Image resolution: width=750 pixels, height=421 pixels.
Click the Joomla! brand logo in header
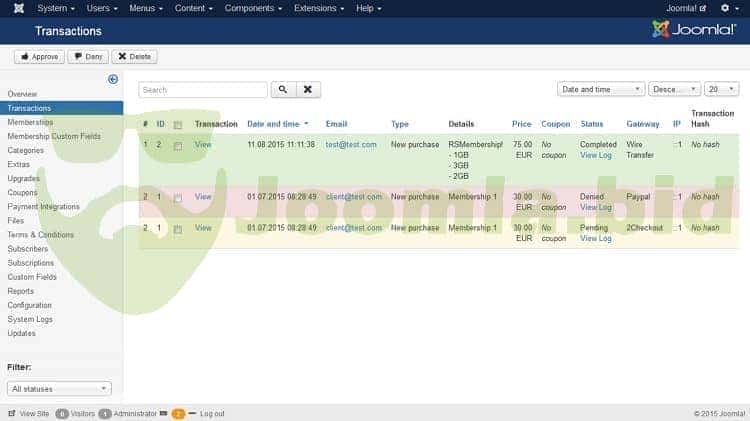(694, 30)
